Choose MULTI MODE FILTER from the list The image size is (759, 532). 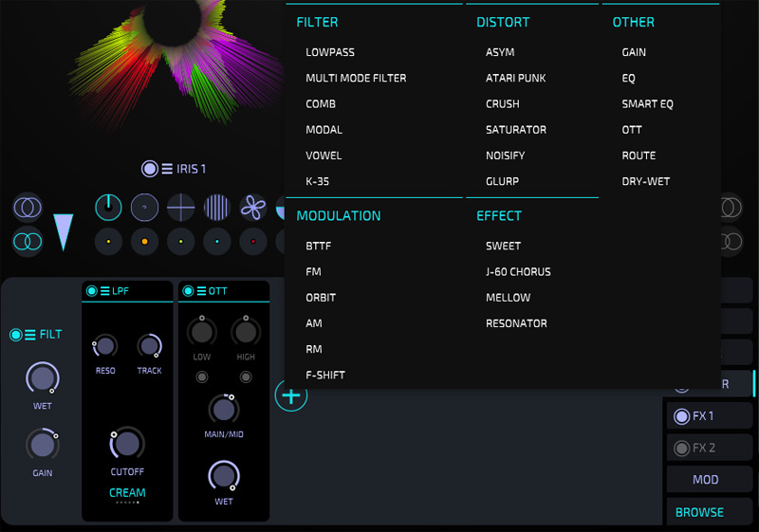[x=356, y=78]
